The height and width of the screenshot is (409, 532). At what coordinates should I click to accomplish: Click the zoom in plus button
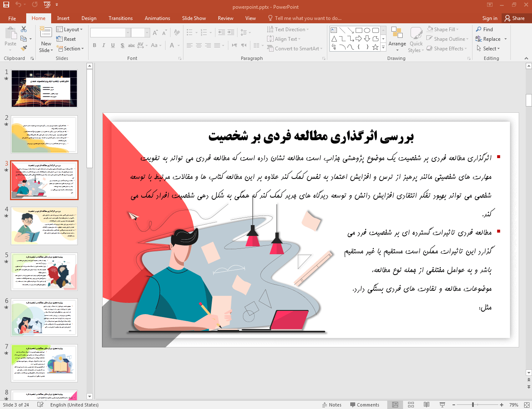pyautogui.click(x=502, y=404)
